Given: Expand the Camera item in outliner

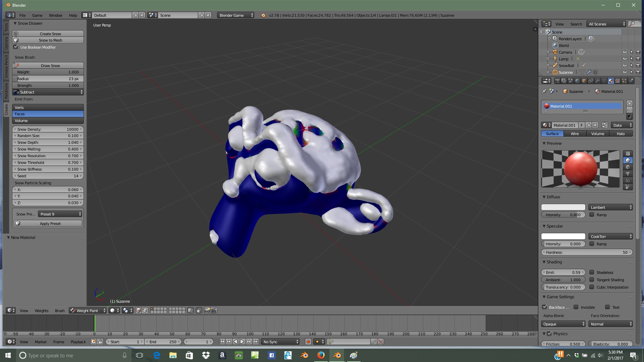Looking at the screenshot, I should (x=548, y=52).
